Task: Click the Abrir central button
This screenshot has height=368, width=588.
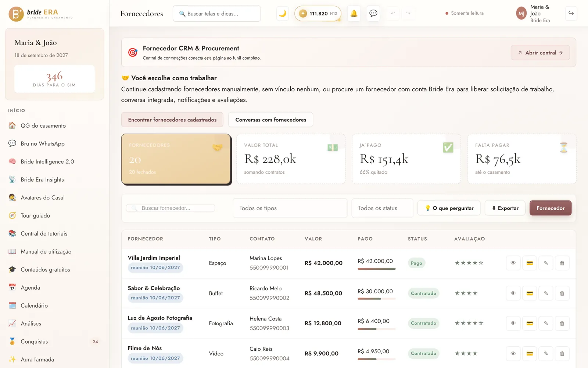Action: 540,53
